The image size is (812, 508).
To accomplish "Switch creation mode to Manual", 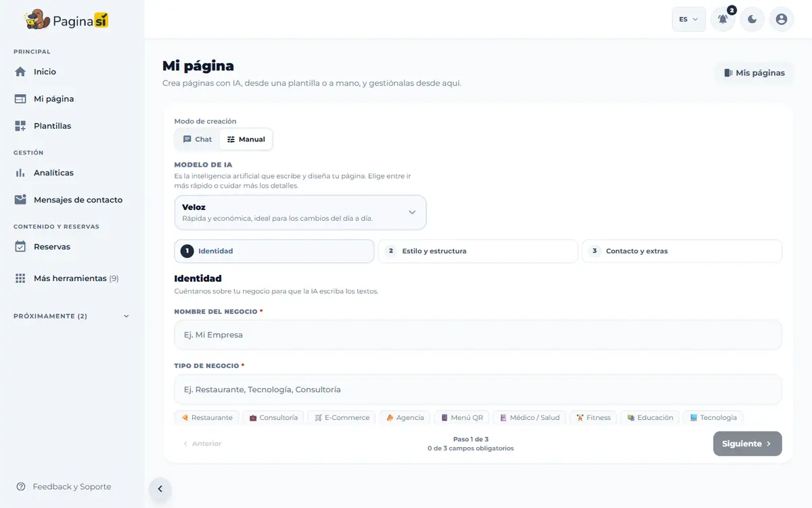I will [x=246, y=139].
